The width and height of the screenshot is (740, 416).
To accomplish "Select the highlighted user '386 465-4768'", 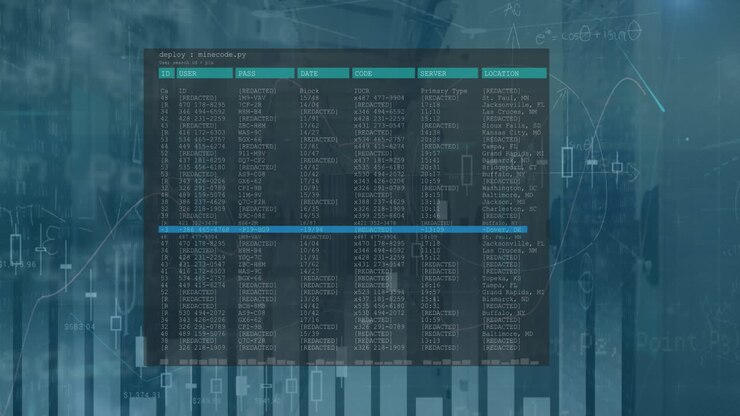I will click(206, 230).
